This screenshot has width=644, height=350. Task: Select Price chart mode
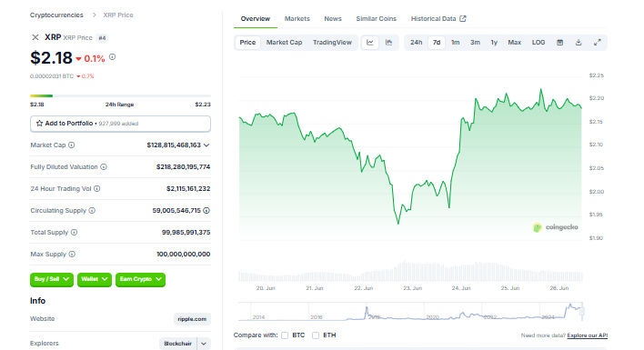(x=247, y=42)
